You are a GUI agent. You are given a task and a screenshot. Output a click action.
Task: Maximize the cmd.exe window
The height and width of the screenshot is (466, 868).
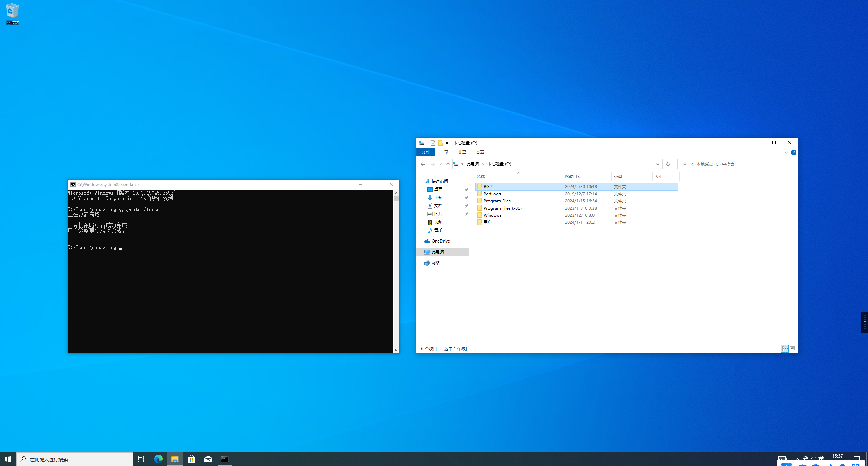(376, 185)
